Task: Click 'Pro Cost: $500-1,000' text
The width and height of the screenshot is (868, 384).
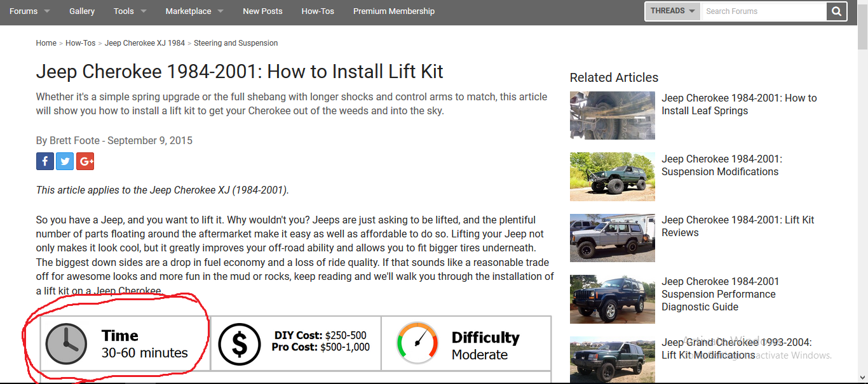Action: (x=321, y=347)
